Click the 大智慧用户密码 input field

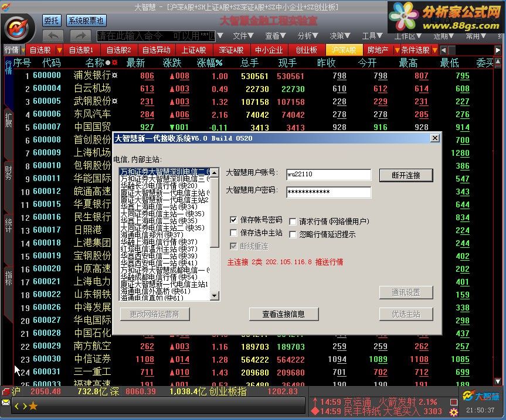(x=328, y=192)
